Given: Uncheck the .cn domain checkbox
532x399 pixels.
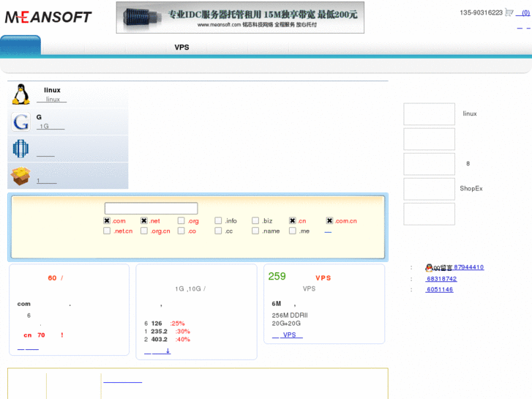Looking at the screenshot, I should point(293,220).
